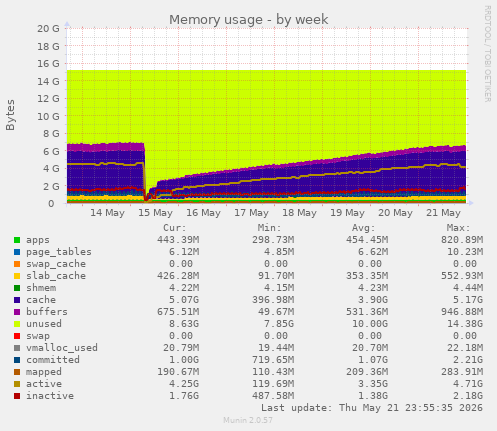This screenshot has height=431, width=497.
Task: Click the '2 G' y-axis tick label
Action: click(51, 186)
